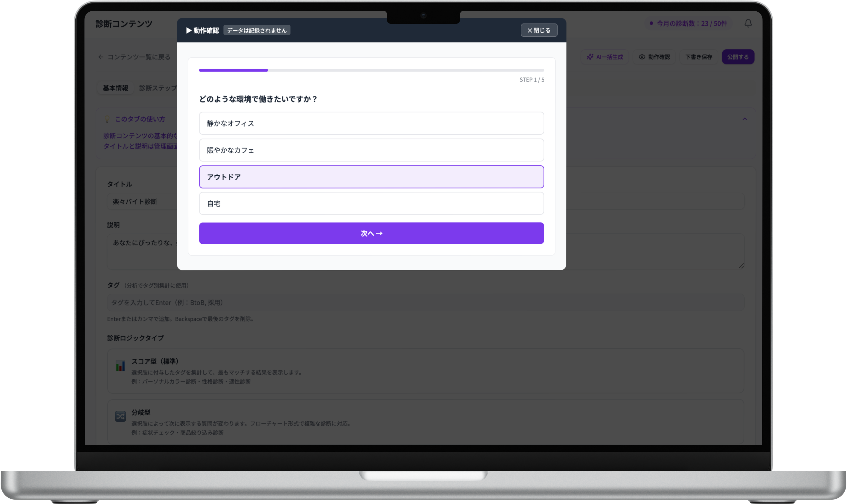Screen dimensions: 847x504
Task: Select the スコア型（標準）logic type card
Action: pyautogui.click(x=425, y=371)
